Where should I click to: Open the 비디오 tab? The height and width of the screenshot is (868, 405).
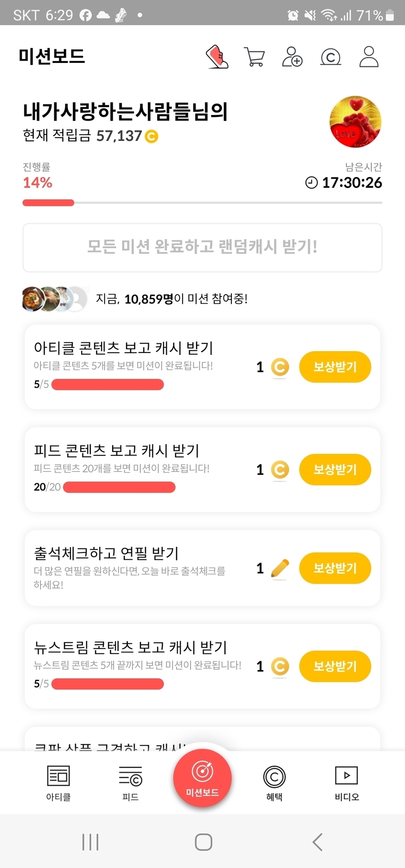click(346, 783)
